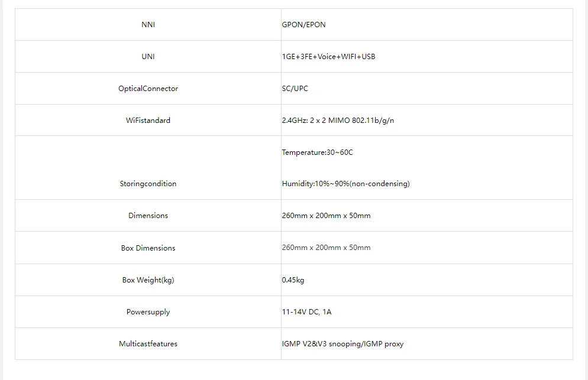Click the NNI label cell

(148, 25)
